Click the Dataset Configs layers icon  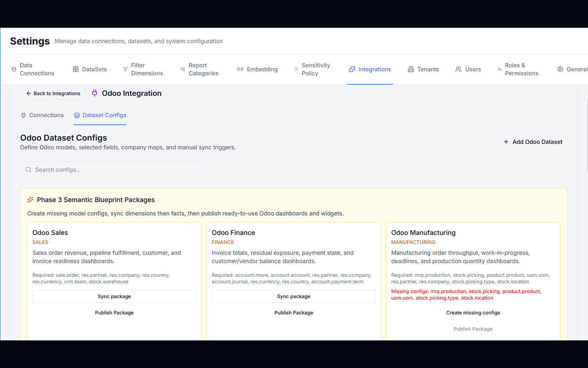pyautogui.click(x=77, y=115)
